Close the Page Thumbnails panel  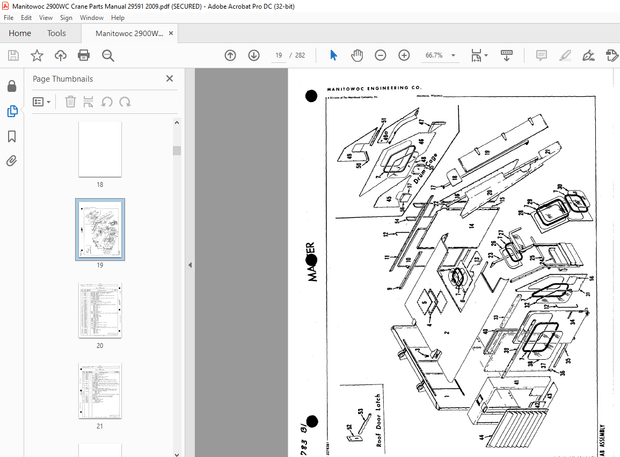click(x=170, y=79)
